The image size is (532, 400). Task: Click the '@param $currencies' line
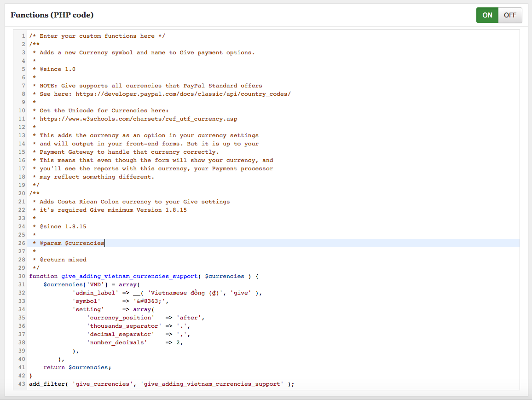(69, 243)
